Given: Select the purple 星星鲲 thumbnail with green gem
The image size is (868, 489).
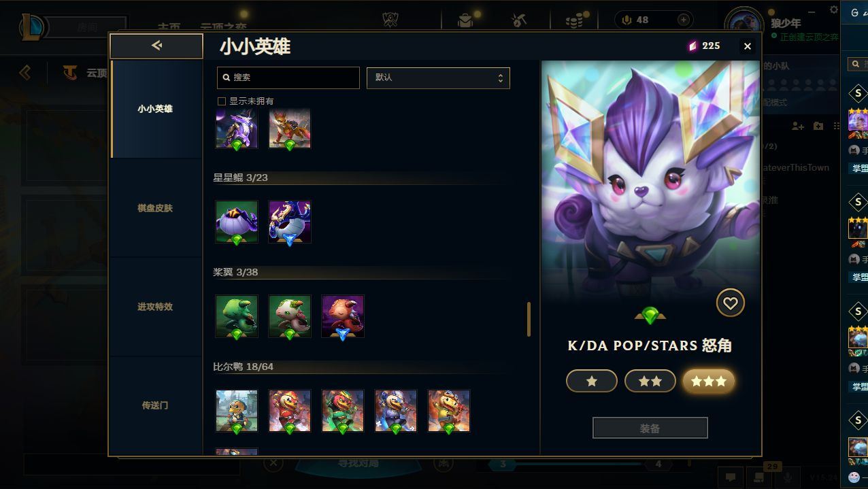Looking at the screenshot, I should click(237, 222).
